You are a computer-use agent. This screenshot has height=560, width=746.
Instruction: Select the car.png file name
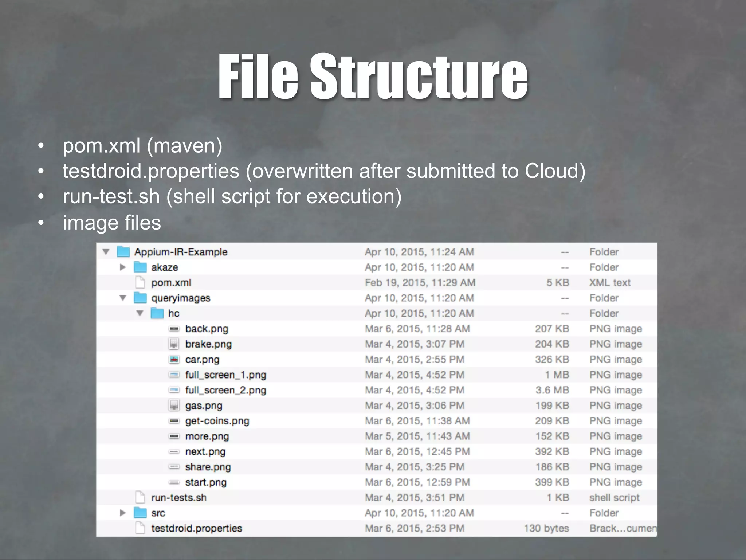tap(202, 360)
